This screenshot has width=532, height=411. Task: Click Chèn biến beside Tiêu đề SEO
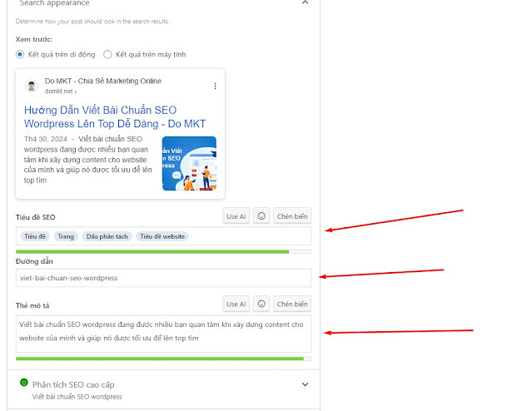point(292,216)
